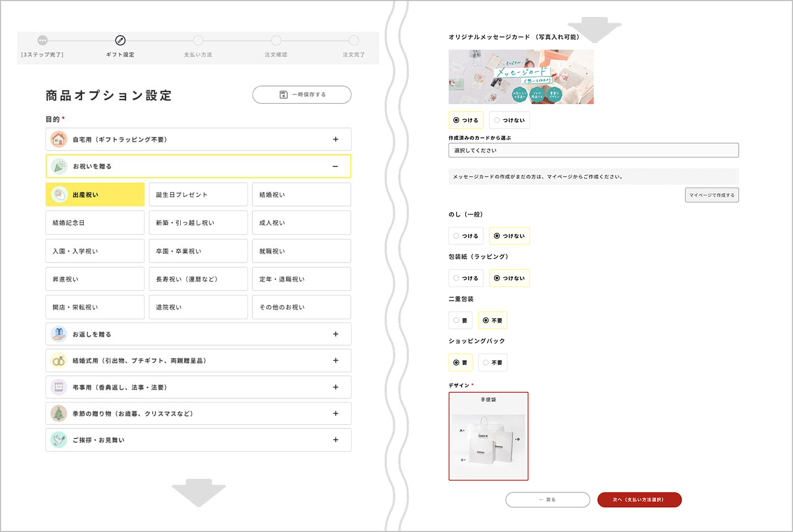Select 不要 for 二重包装
This screenshot has width=793, height=532.
coord(493,320)
